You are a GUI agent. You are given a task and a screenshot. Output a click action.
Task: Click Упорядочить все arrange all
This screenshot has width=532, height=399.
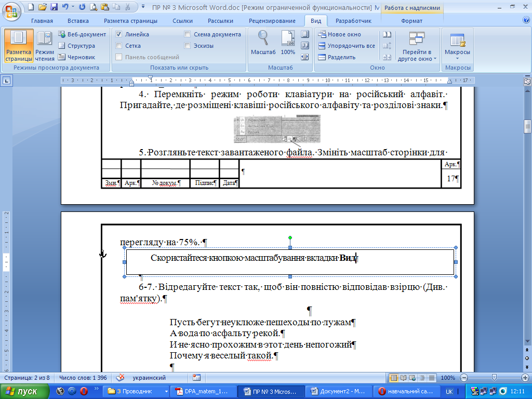coord(347,46)
